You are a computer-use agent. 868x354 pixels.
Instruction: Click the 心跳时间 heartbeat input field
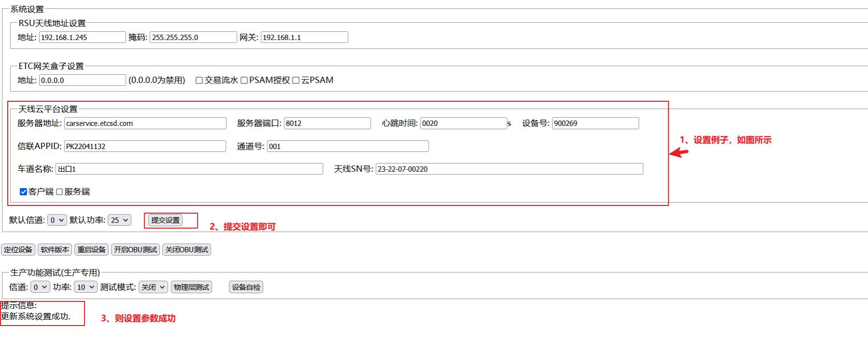click(463, 123)
